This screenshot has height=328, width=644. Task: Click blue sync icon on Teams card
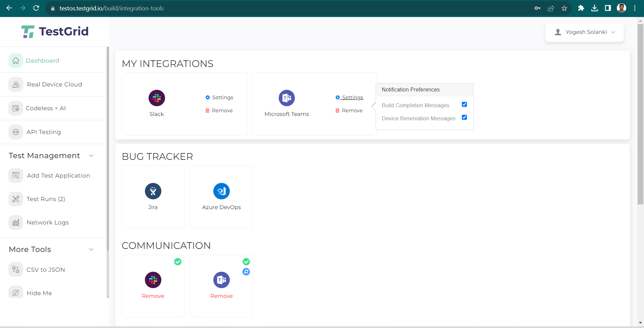click(x=246, y=272)
